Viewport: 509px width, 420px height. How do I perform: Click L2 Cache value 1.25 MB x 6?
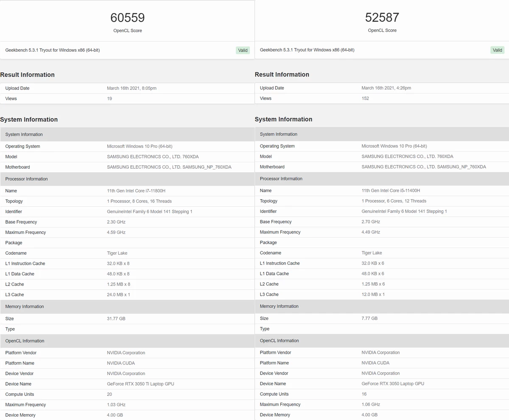coord(373,284)
